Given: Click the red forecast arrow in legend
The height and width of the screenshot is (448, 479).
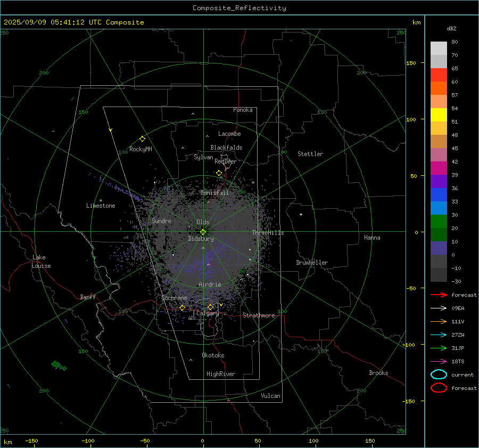Looking at the screenshot, I should 439,295.
